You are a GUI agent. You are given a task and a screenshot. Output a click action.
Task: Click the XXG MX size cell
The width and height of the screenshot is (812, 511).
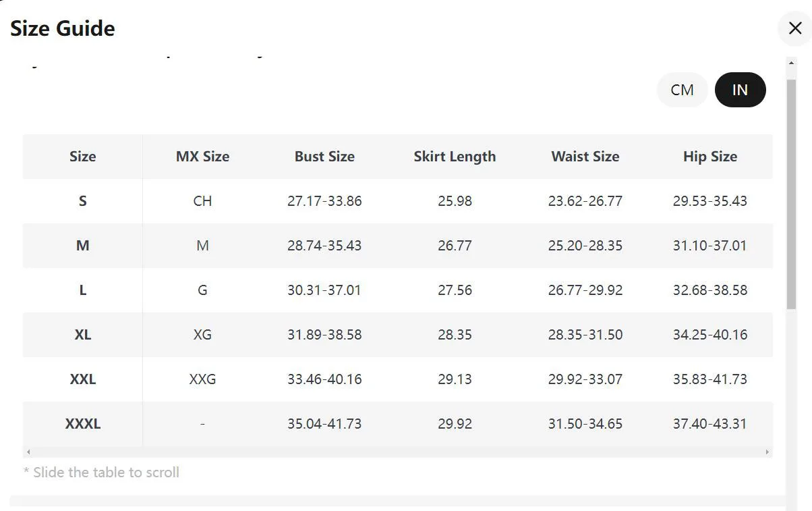[x=202, y=379]
